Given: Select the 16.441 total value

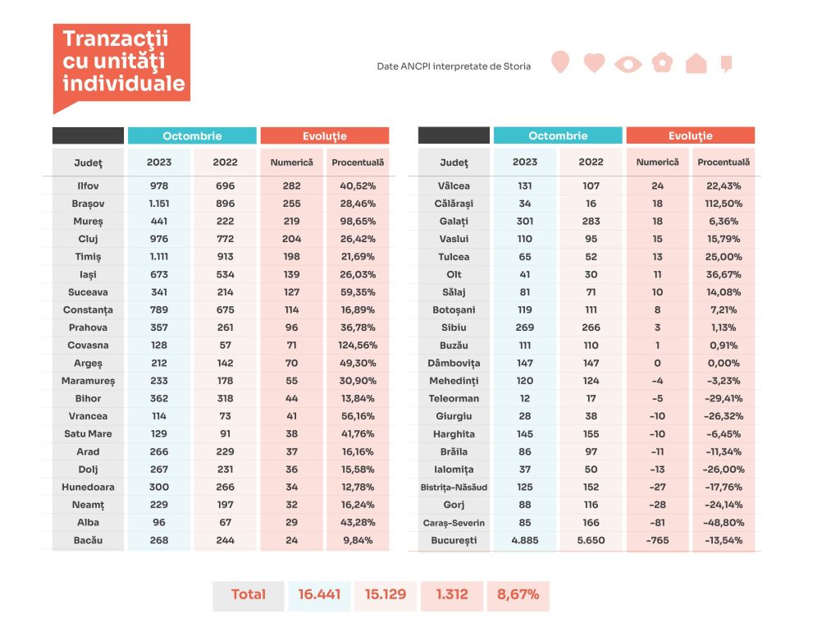Looking at the screenshot, I should 319,596.
